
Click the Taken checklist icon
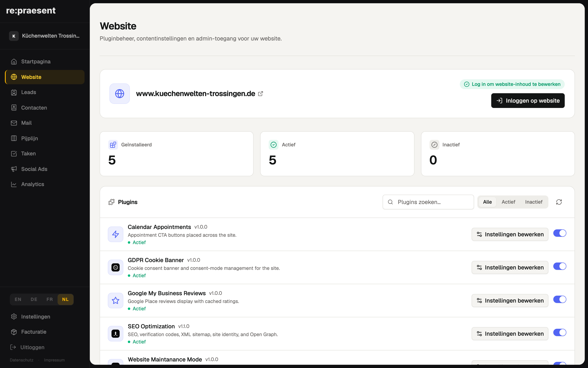(x=14, y=154)
